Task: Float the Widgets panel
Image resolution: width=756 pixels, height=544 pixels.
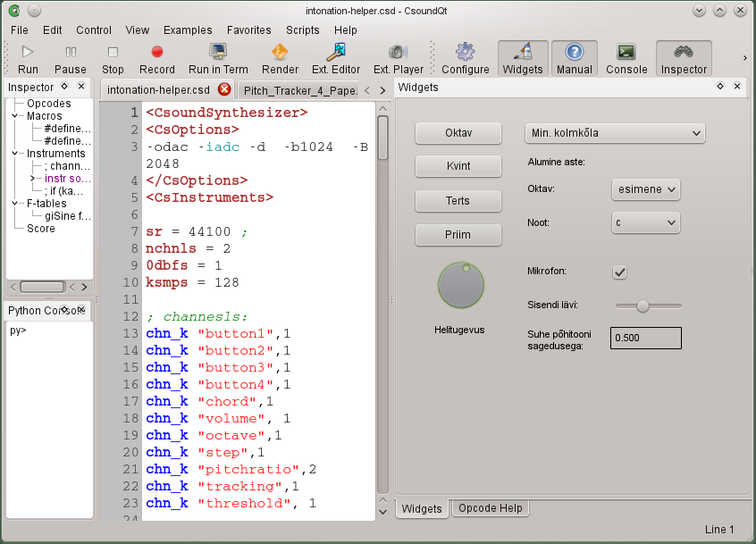Action: tap(720, 87)
